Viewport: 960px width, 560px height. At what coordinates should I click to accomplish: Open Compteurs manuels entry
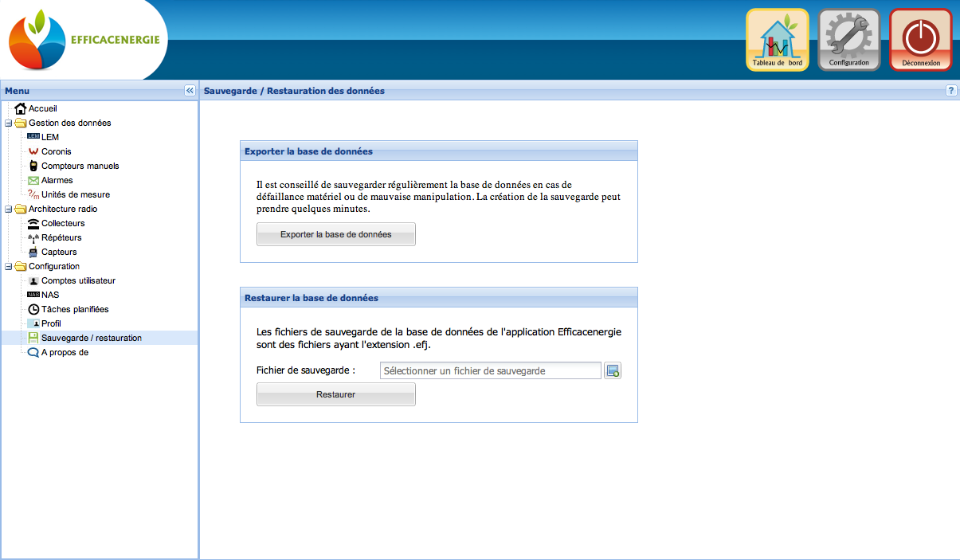coord(80,166)
